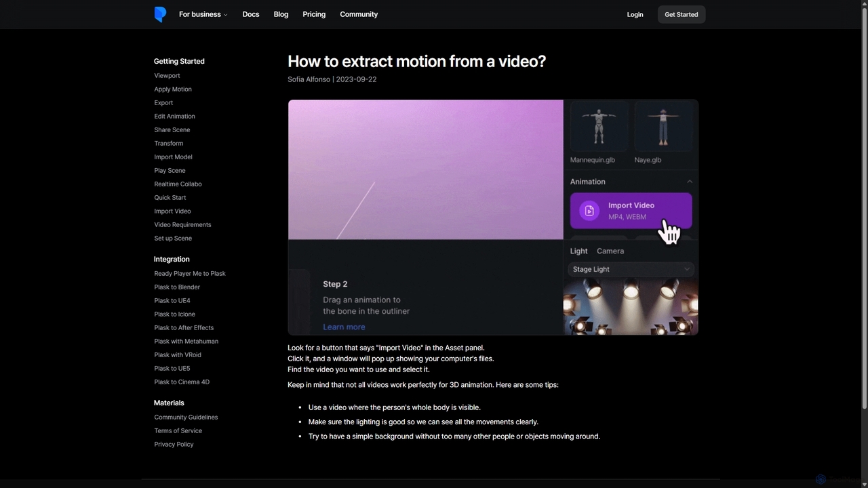Open the Plask to After Effects guide
Image resolution: width=868 pixels, height=488 pixels.
(184, 328)
